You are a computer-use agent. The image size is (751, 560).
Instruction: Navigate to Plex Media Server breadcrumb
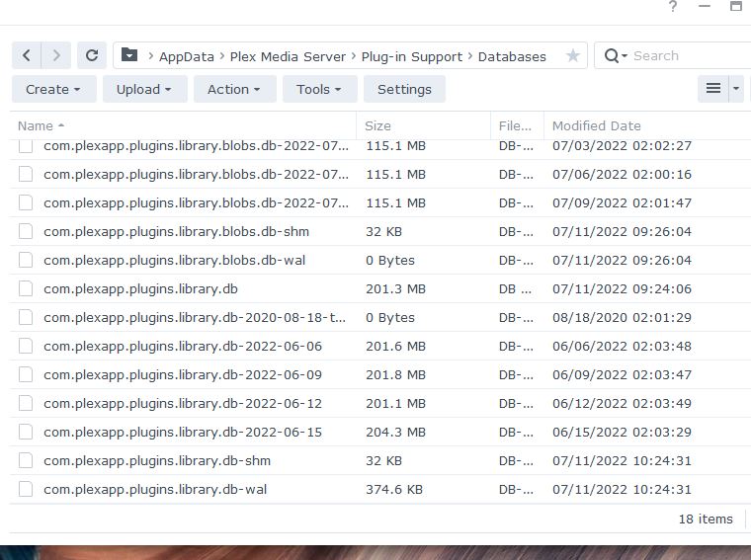(x=288, y=56)
